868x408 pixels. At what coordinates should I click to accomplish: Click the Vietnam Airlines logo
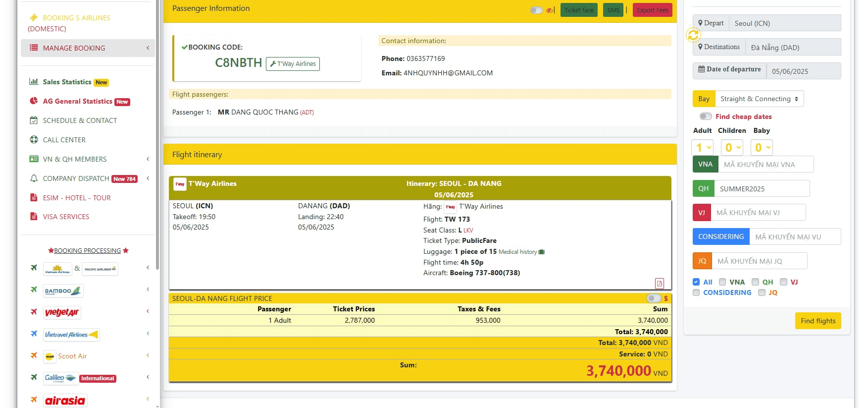[x=57, y=269]
